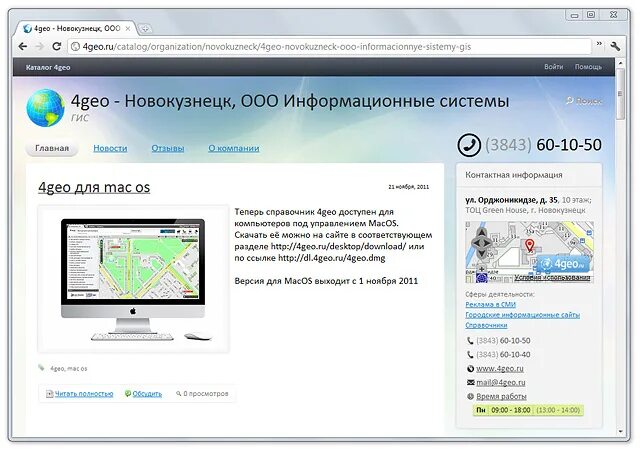
Task: Open the Справочники category link
Action: pos(486,325)
